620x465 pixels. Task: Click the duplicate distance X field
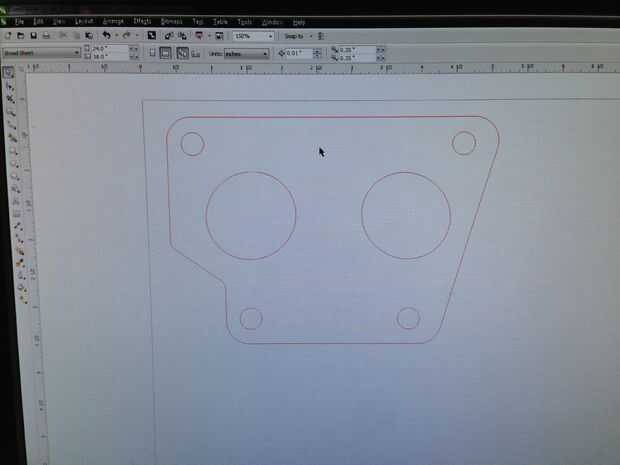tap(357, 50)
